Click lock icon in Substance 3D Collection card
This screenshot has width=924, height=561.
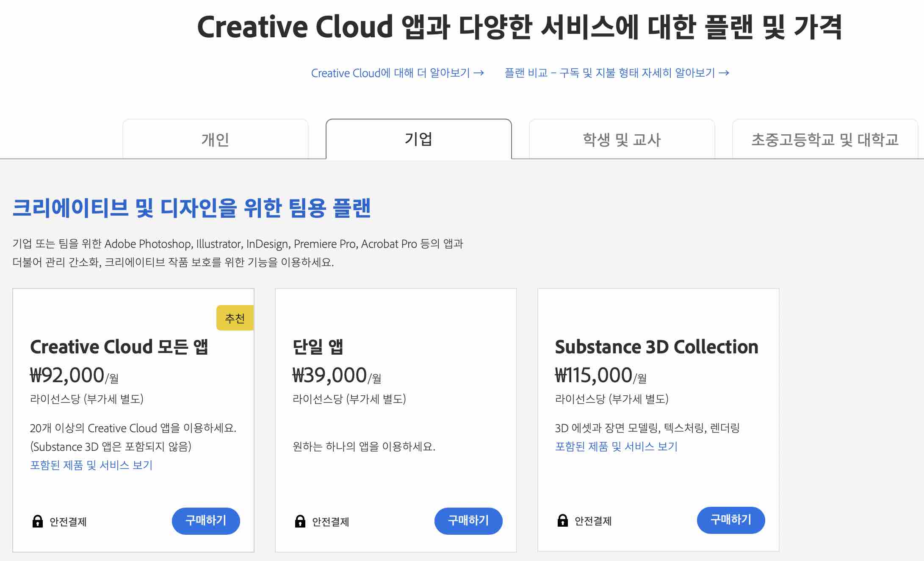563,520
